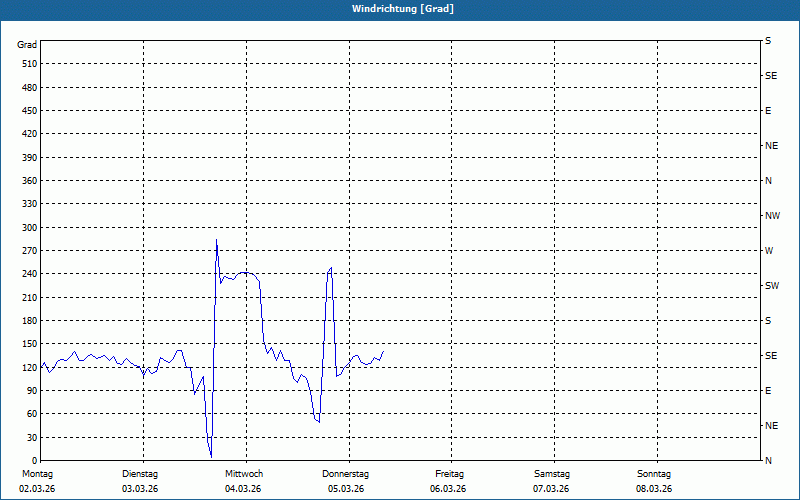Select the 390 value on the degree axis

click(x=30, y=157)
